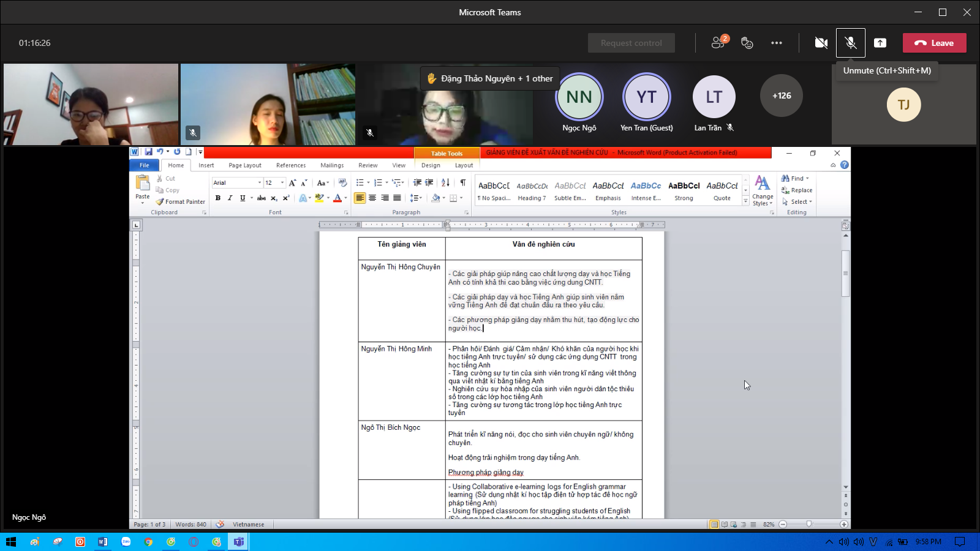
Task: Open Microsoft Teams from the taskbar
Action: click(x=239, y=542)
